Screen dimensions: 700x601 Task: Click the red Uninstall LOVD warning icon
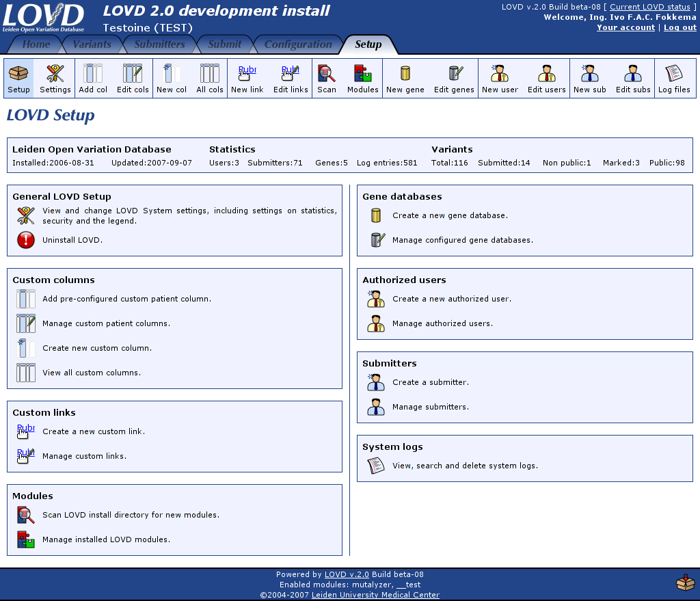[x=26, y=240]
